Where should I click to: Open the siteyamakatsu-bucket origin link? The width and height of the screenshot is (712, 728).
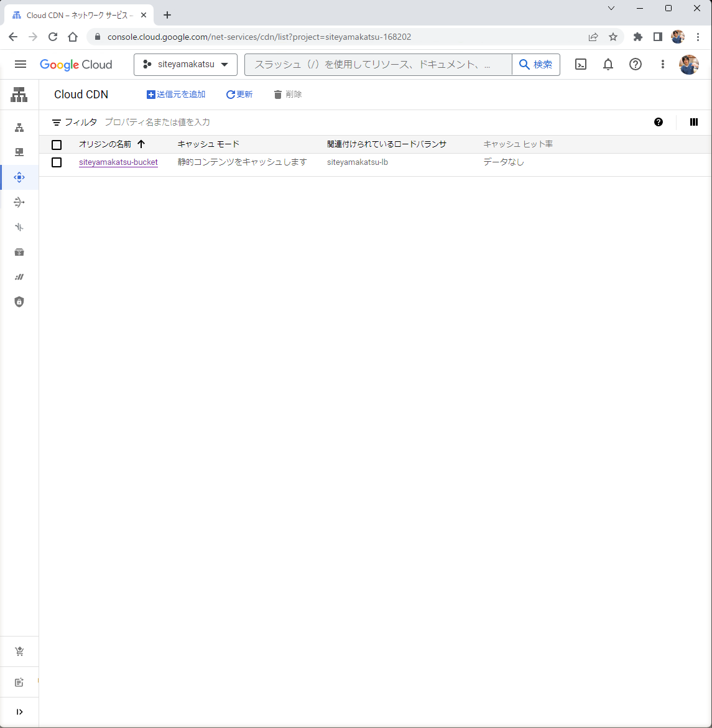coord(118,162)
